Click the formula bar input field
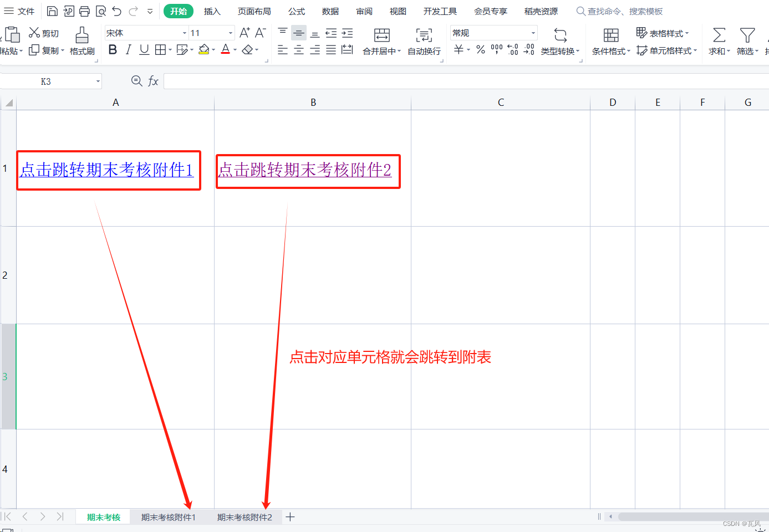Viewport: 769px width, 532px height. 466,81
